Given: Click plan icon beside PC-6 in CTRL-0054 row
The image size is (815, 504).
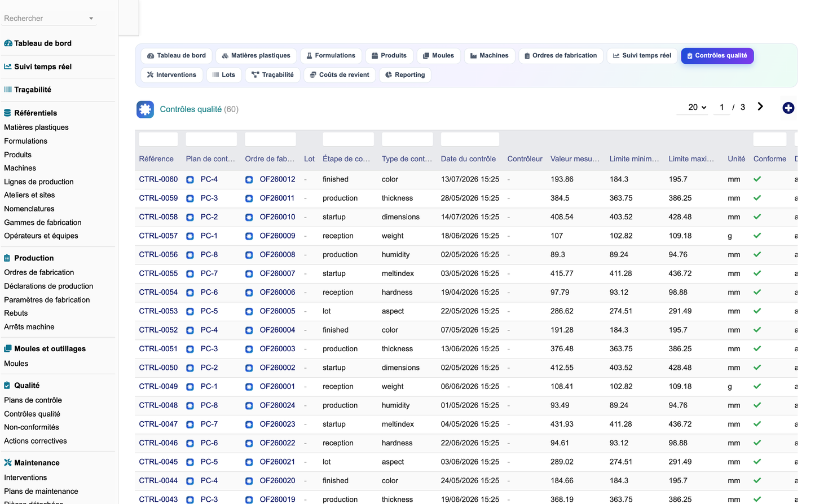Looking at the screenshot, I should click(190, 293).
